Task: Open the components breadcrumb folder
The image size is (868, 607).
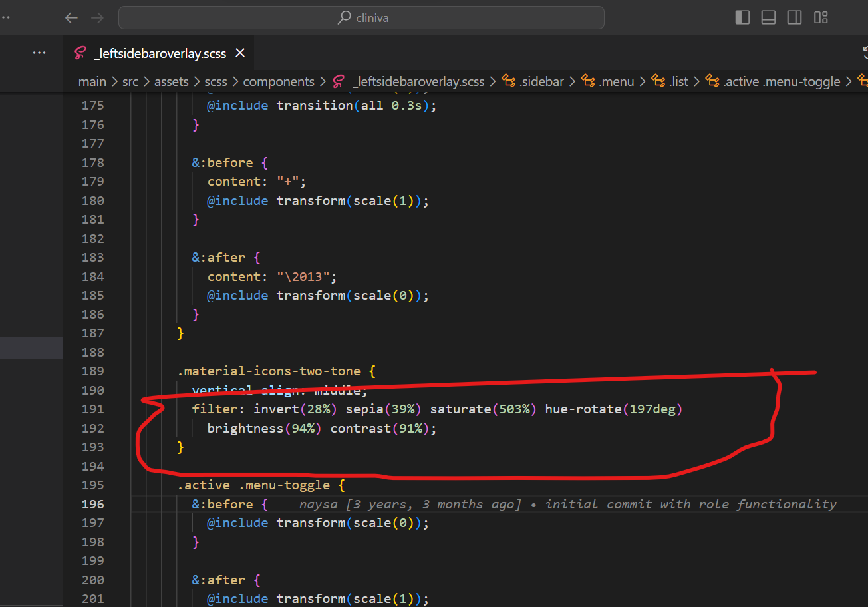Action: (x=279, y=82)
